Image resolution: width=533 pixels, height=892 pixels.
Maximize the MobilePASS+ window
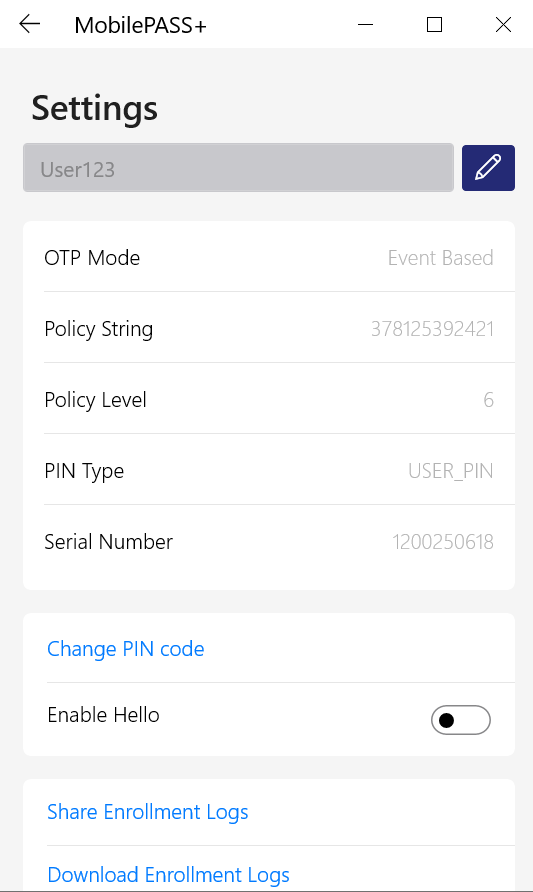[x=435, y=24]
